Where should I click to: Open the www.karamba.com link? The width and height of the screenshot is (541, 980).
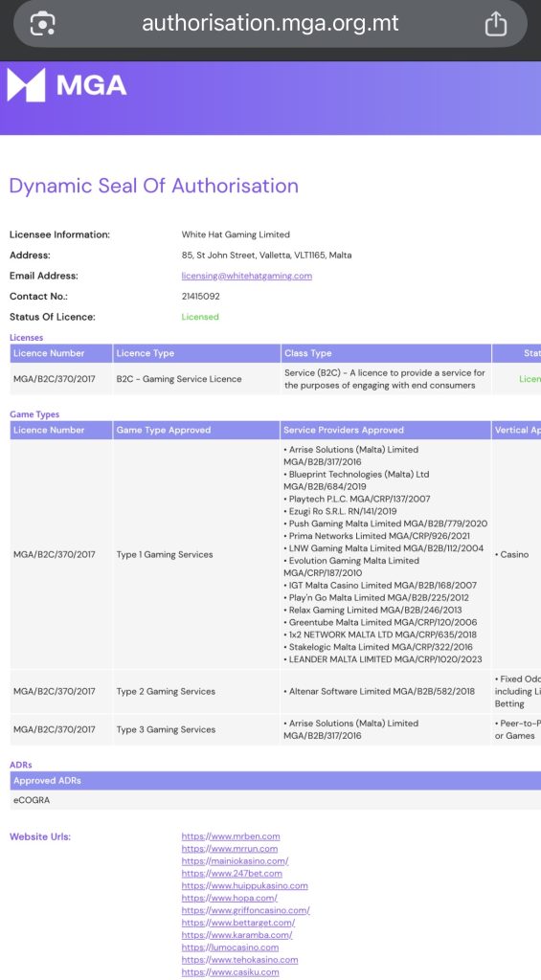tap(237, 935)
